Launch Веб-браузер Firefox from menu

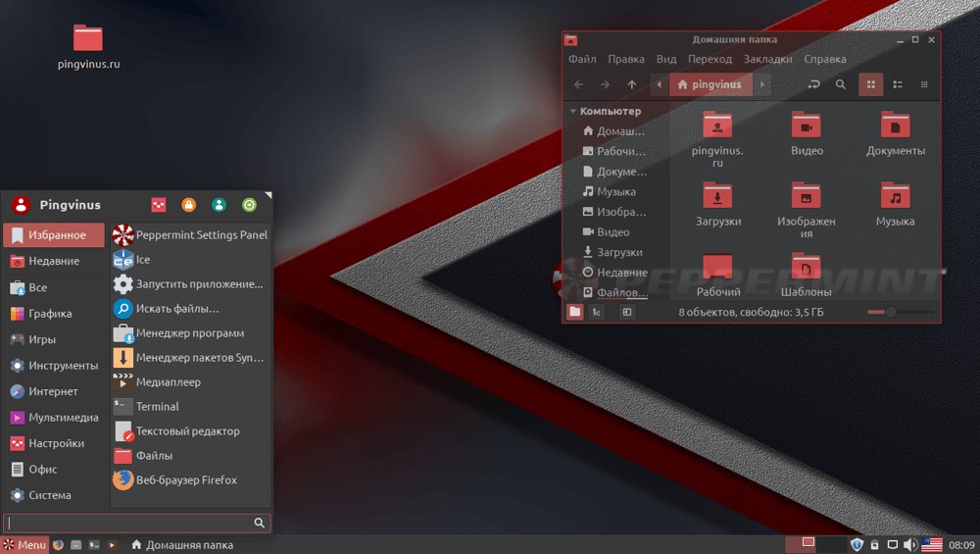coord(191,479)
